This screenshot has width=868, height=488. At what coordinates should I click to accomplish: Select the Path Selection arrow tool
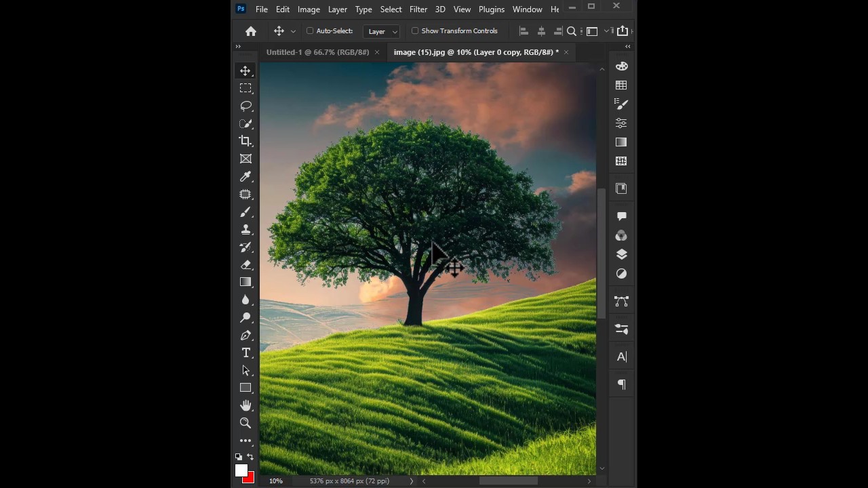tap(245, 370)
